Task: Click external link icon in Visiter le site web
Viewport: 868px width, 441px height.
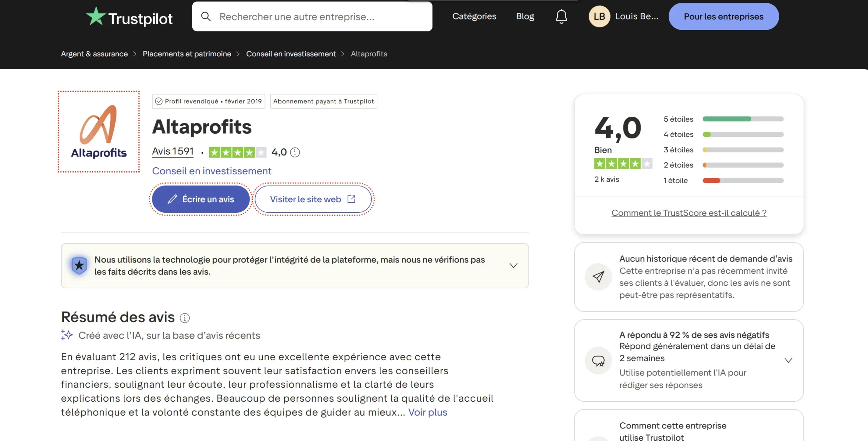Action: tap(352, 199)
